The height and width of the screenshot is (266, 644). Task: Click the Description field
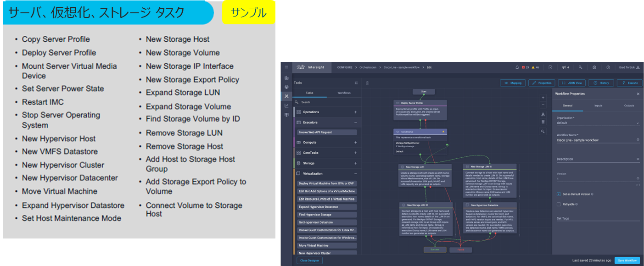598,159
